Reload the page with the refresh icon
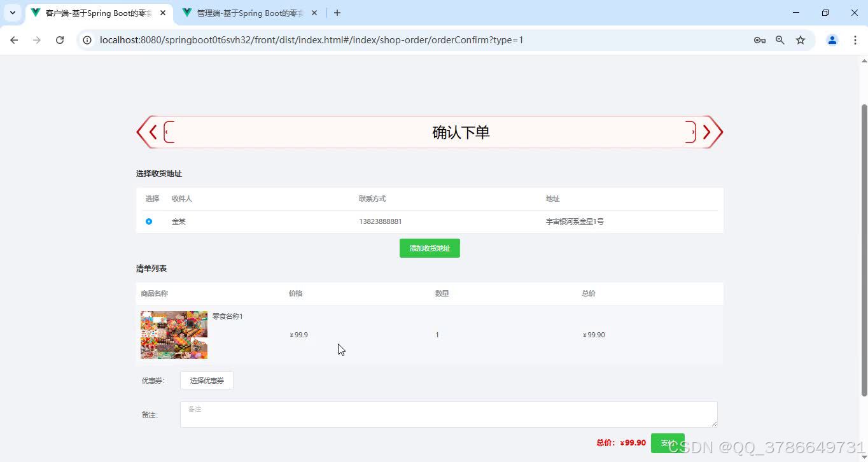This screenshot has width=868, height=462. coord(60,40)
